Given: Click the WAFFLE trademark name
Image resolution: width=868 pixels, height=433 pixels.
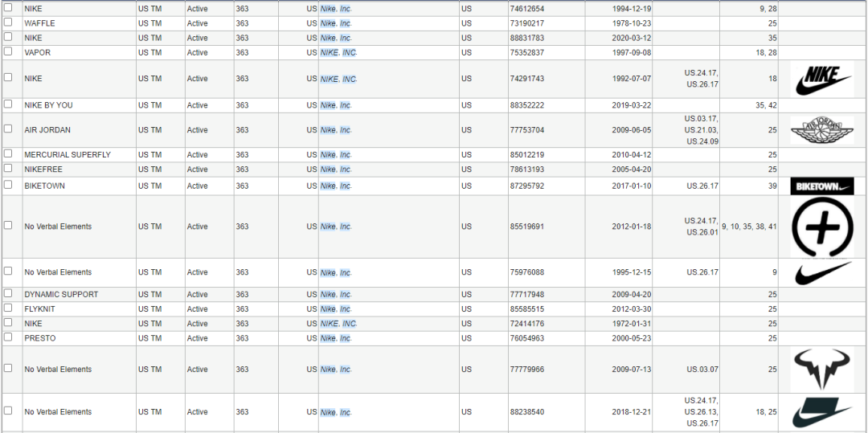Looking at the screenshot, I should [x=39, y=23].
